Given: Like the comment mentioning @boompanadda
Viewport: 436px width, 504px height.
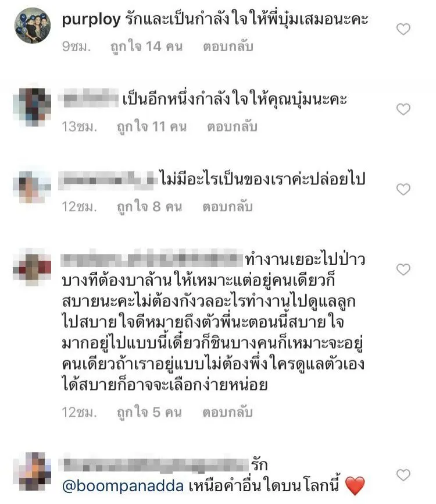Looking at the screenshot, I should coord(403,475).
